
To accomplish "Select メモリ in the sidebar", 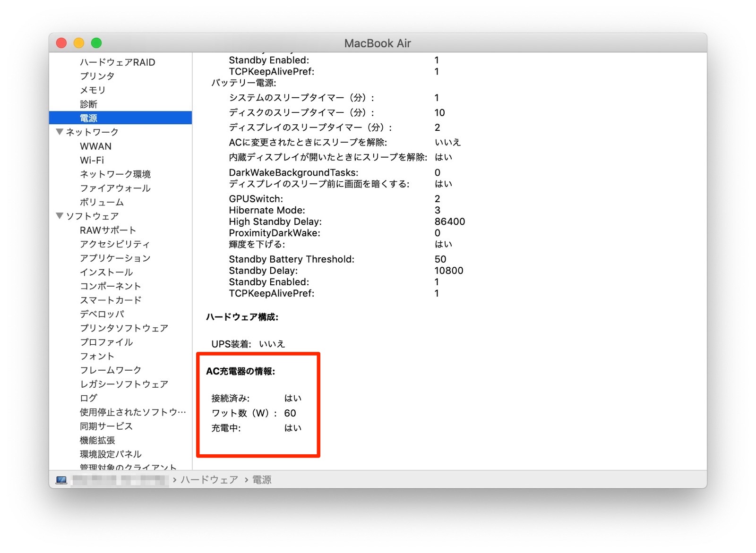I will click(93, 90).
